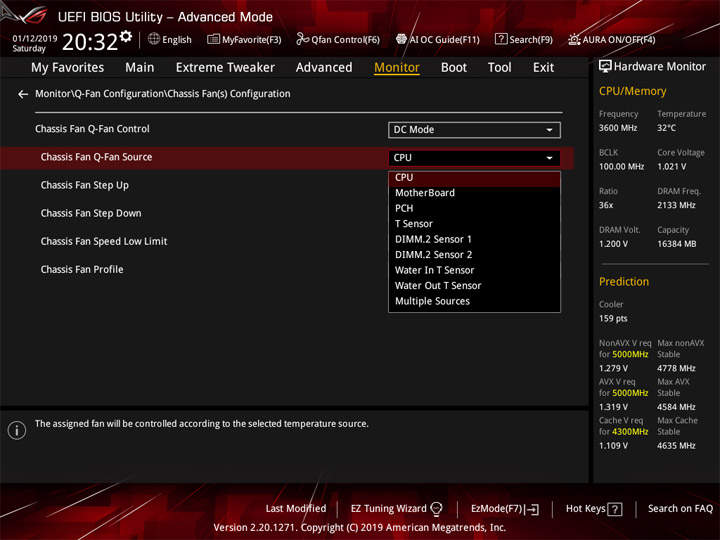
Task: Open the clock settings gear icon
Action: click(126, 36)
